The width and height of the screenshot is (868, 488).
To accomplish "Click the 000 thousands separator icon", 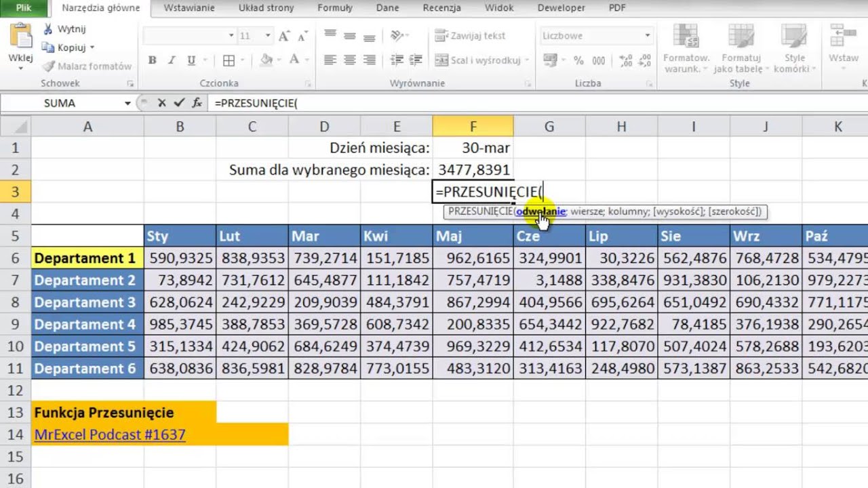I will coord(598,60).
